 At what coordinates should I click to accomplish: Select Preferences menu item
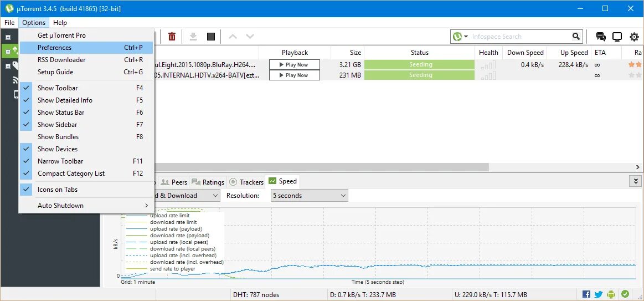point(87,48)
